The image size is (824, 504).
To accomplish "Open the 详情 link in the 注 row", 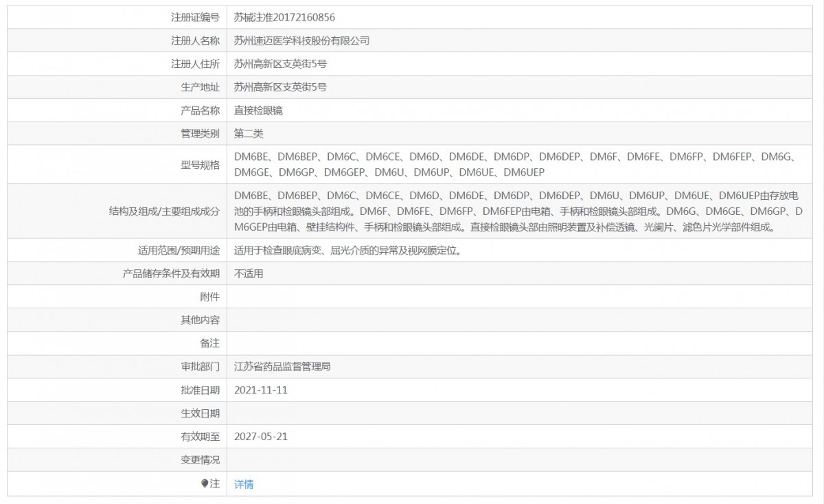I will coord(244,484).
